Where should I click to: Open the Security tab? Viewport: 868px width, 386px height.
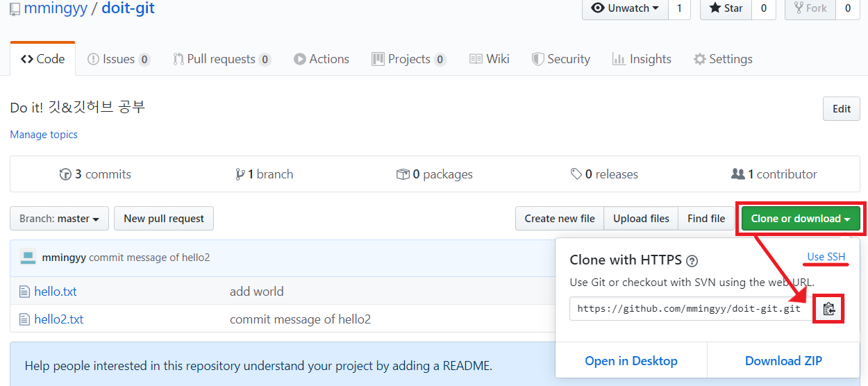click(x=561, y=59)
